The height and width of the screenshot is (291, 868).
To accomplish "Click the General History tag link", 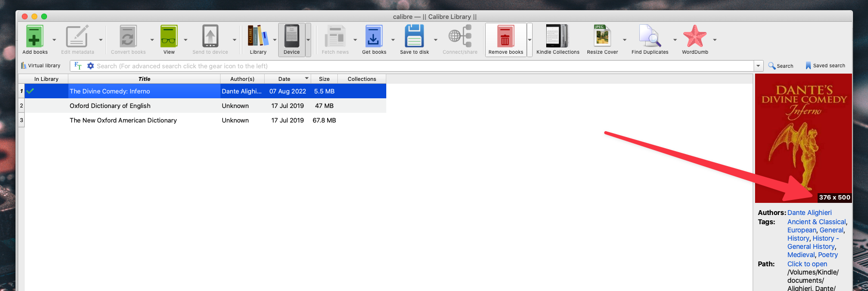I will (x=811, y=246).
